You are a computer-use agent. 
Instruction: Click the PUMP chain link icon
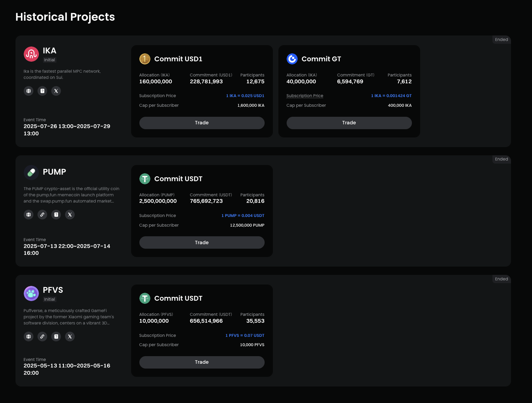click(x=42, y=215)
